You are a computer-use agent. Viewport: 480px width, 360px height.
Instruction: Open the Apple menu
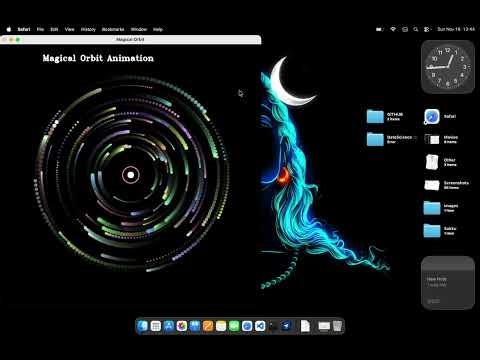pyautogui.click(x=9, y=29)
